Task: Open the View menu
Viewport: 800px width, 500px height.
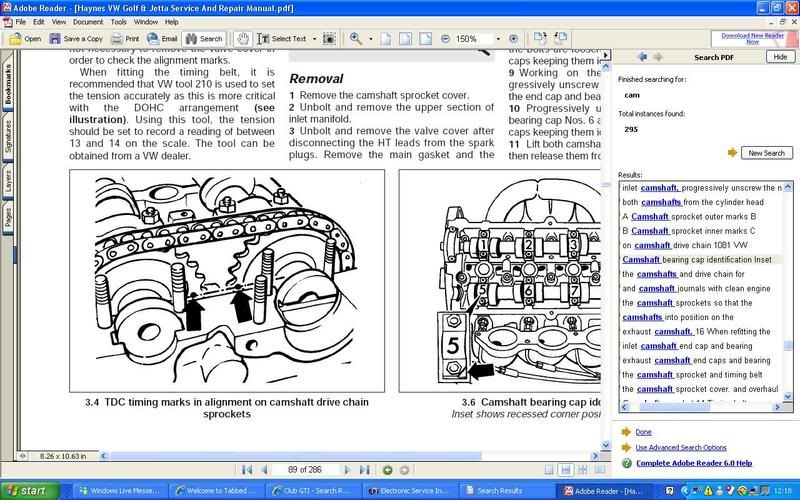Action: [x=59, y=22]
